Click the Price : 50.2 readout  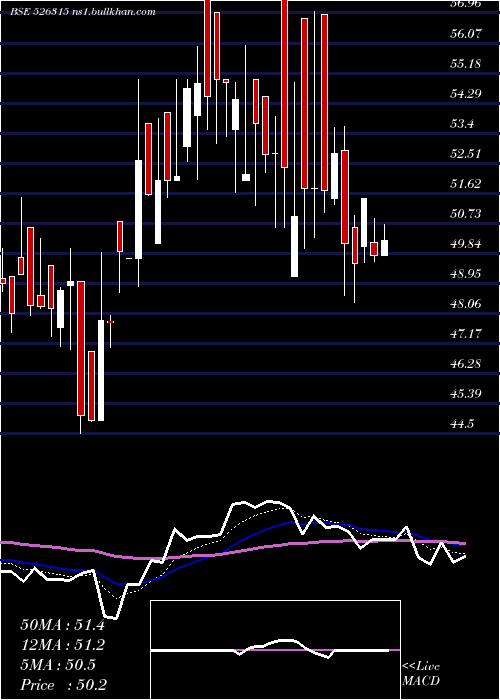63,685
